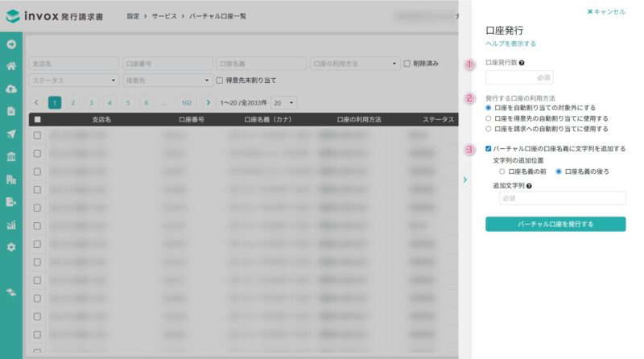Focus the 口座番号 filter field
This screenshot has height=359, width=644.
(x=167, y=64)
